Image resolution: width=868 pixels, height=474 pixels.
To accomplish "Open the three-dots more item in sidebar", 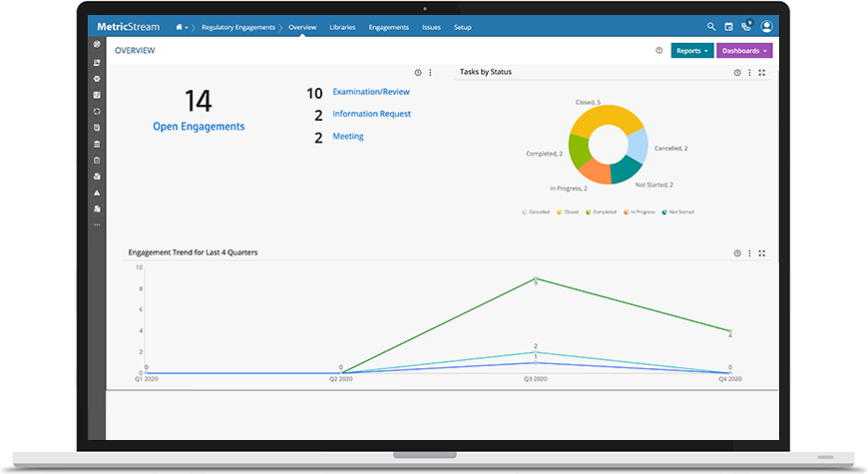I will 97,225.
